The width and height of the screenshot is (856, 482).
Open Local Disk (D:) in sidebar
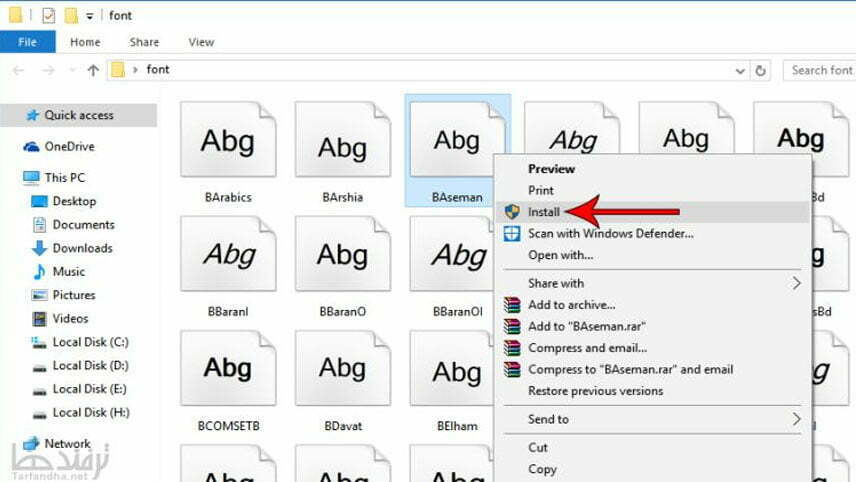(91, 366)
